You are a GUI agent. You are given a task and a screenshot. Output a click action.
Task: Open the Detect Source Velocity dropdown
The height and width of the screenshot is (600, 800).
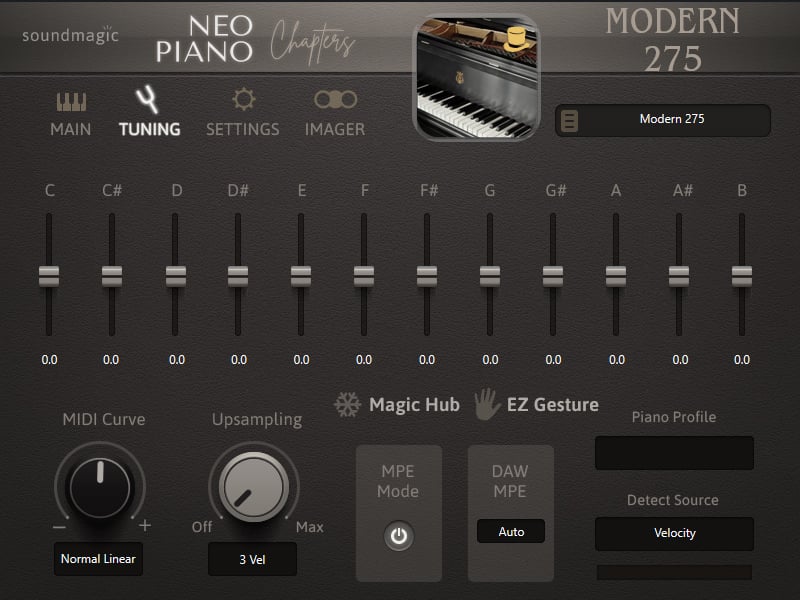pyautogui.click(x=674, y=533)
